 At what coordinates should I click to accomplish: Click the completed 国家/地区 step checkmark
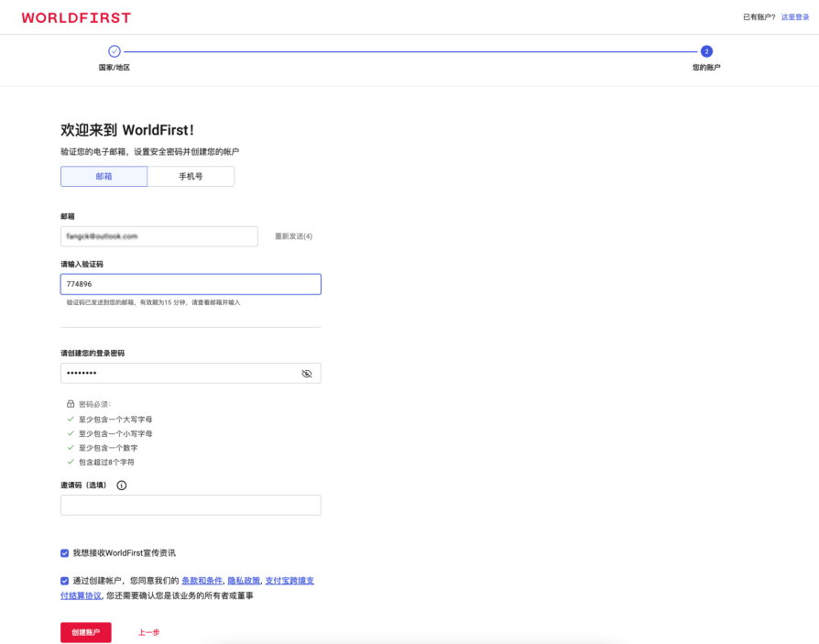tap(114, 52)
